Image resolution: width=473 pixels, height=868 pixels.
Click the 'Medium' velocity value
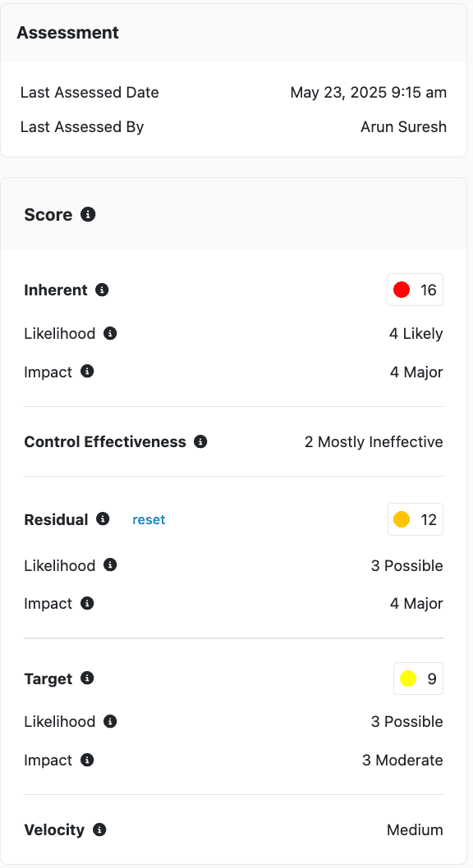pos(415,829)
